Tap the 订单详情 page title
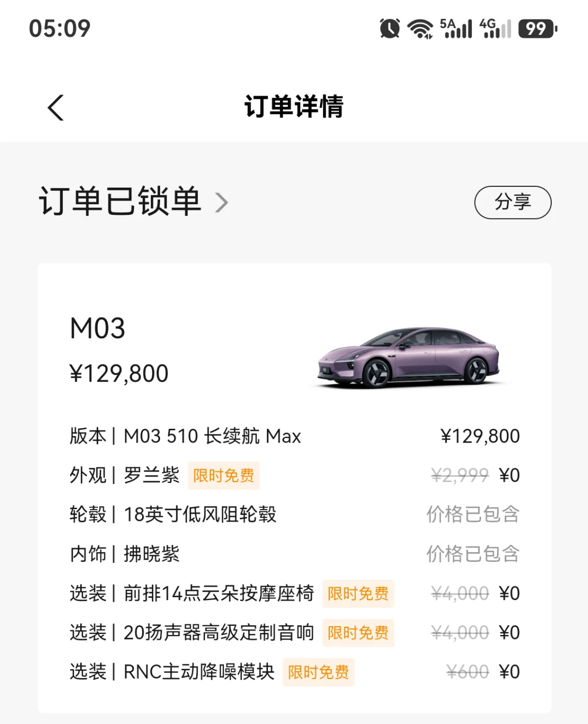This screenshot has height=724, width=588. pyautogui.click(x=294, y=106)
